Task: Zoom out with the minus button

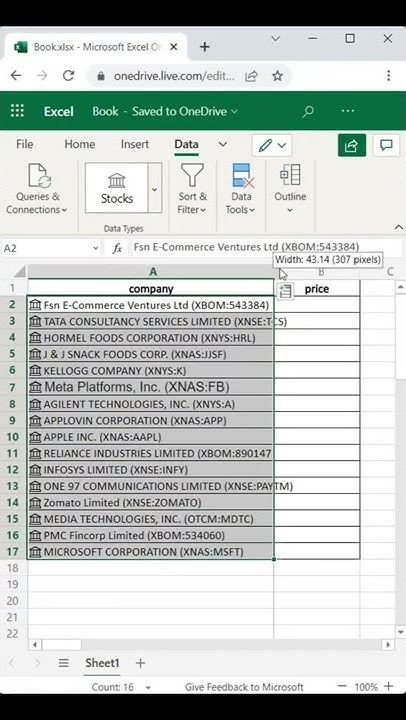Action: pos(342,686)
